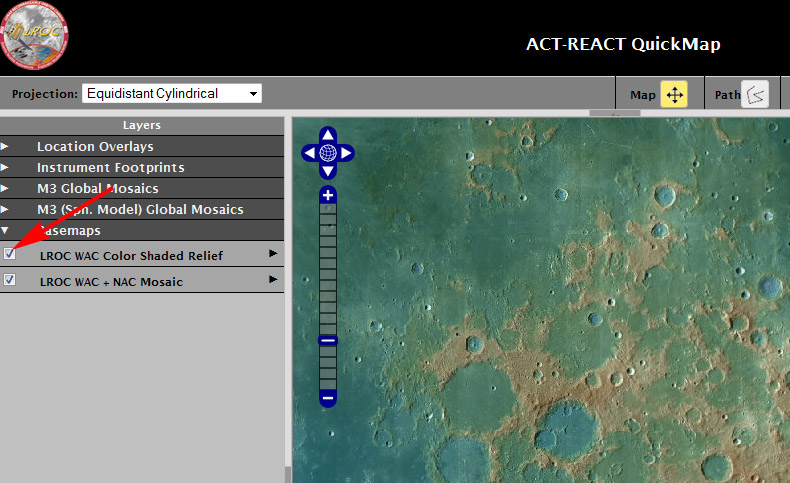The image size is (790, 483).
Task: Collapse the Basemaps section
Action: click(5, 230)
